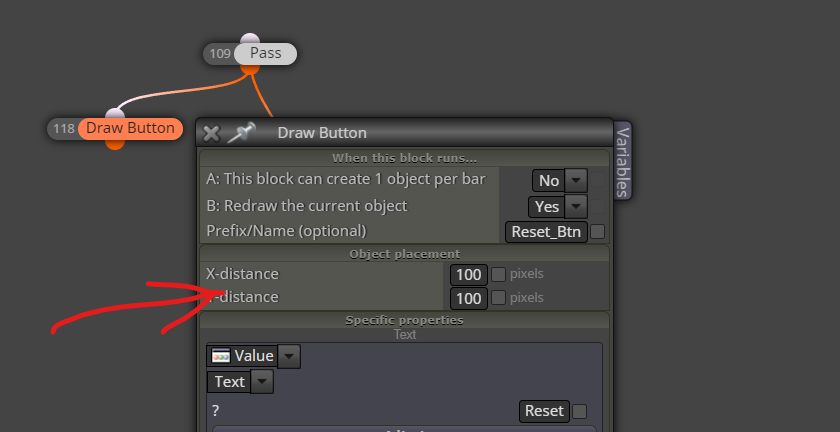Image resolution: width=840 pixels, height=432 pixels.
Task: Open dropdown for option A set to No
Action: pyautogui.click(x=576, y=181)
